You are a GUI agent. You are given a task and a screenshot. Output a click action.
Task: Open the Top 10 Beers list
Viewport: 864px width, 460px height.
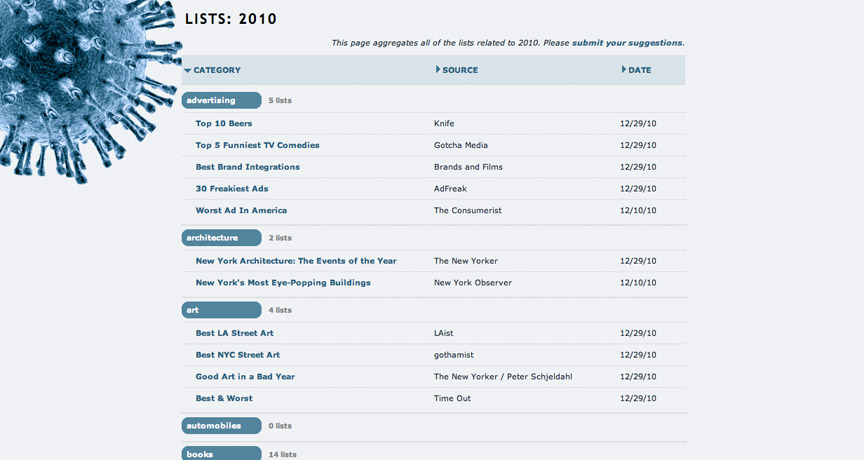pyautogui.click(x=224, y=123)
